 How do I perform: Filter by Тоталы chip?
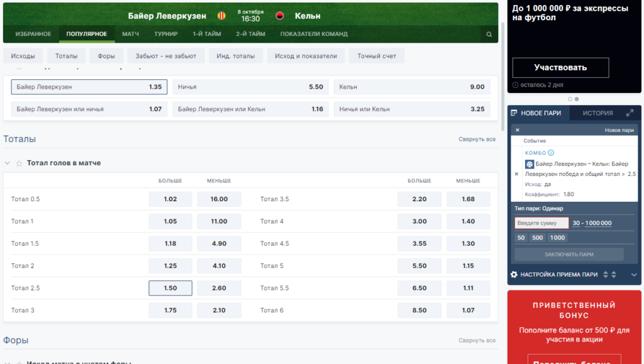[66, 56]
